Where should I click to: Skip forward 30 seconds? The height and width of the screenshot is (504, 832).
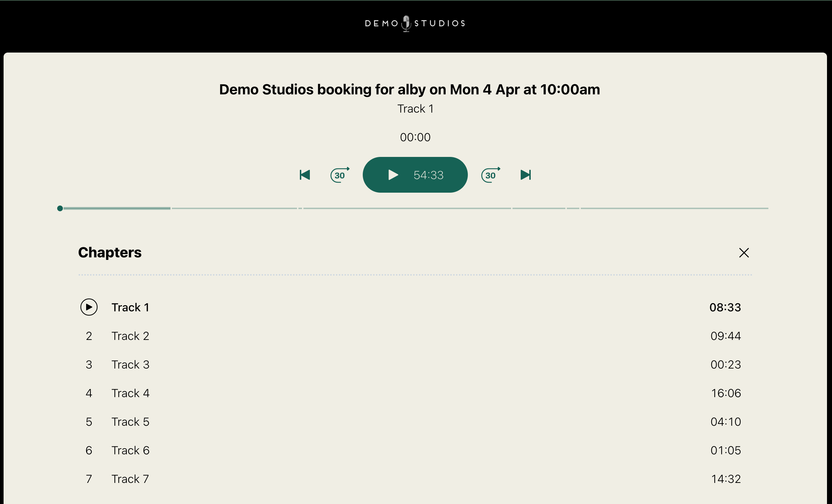[490, 175]
